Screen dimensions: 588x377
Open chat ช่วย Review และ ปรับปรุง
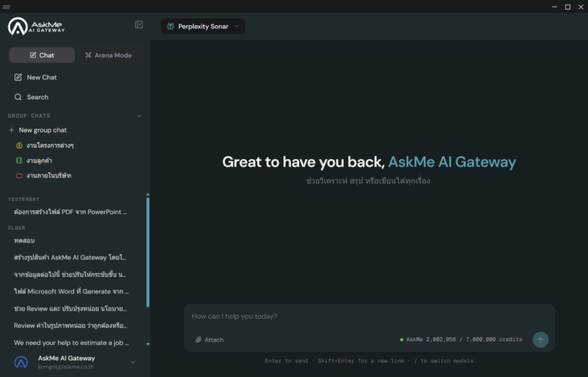pyautogui.click(x=70, y=308)
